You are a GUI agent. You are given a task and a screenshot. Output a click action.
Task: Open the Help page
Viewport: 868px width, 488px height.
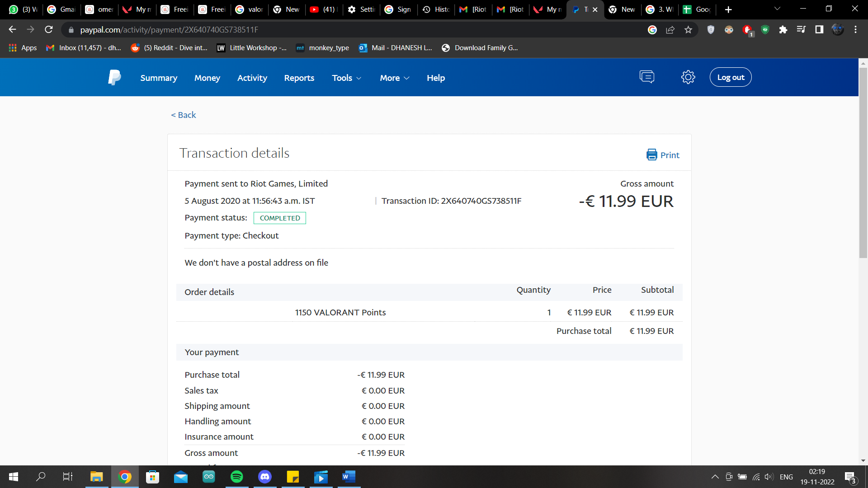[x=436, y=78]
